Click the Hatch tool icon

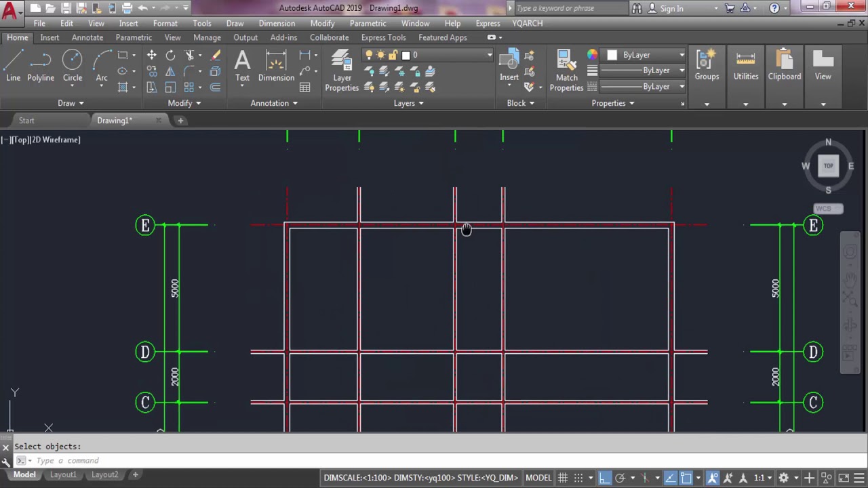click(x=123, y=87)
